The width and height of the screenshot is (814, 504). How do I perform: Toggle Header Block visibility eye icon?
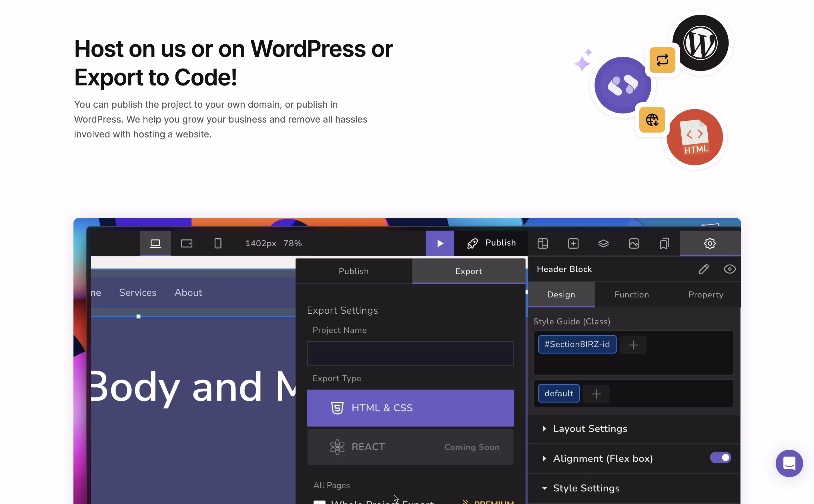click(730, 269)
